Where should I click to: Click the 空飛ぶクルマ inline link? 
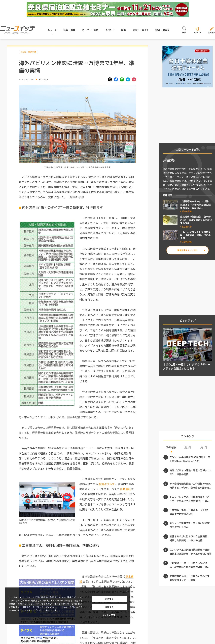106,484
